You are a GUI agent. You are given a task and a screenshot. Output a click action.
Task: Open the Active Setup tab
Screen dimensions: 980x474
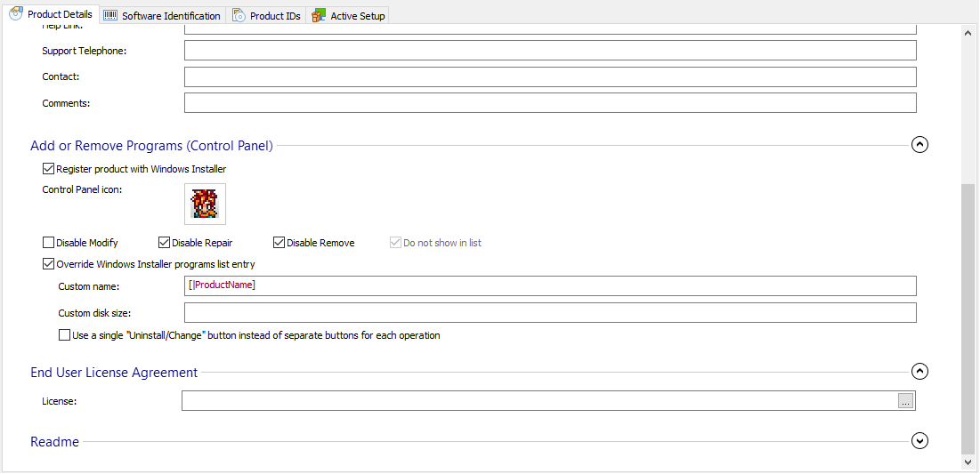357,16
